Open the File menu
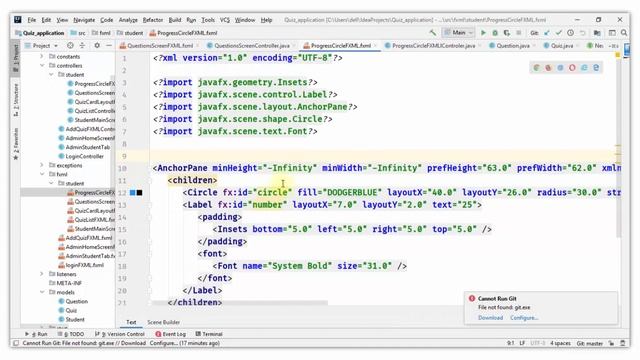 pyautogui.click(x=32, y=20)
